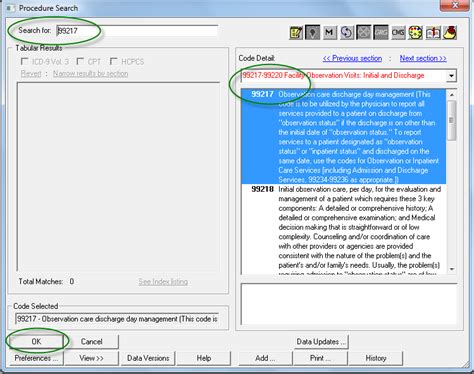The height and width of the screenshot is (374, 474).
Task: Click the Revert link
Action: 31,74
